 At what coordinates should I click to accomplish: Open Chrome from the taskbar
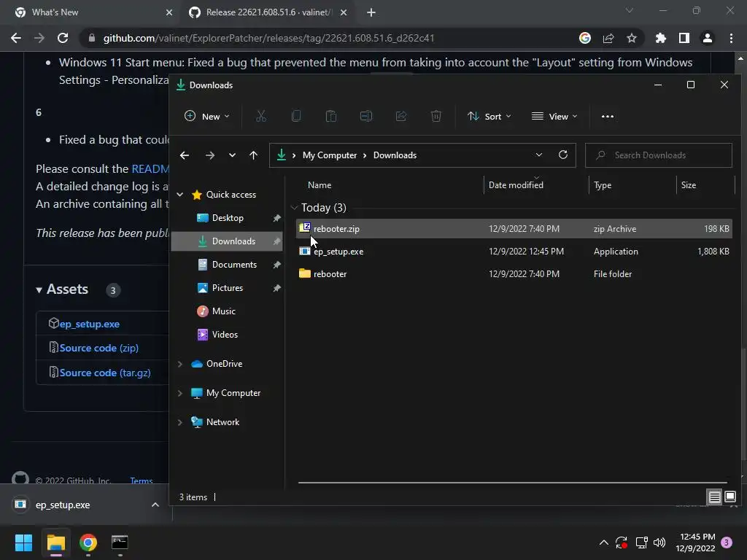coord(88,542)
